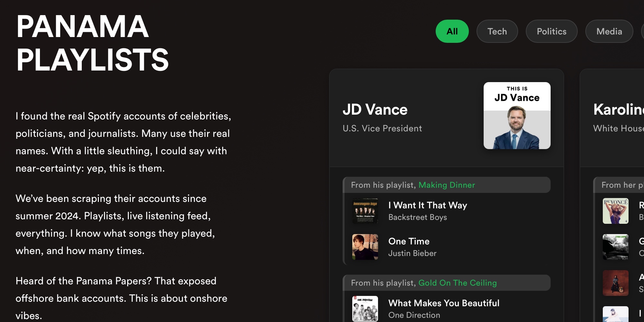Select the All filter pill
This screenshot has height=322, width=644.
click(452, 31)
